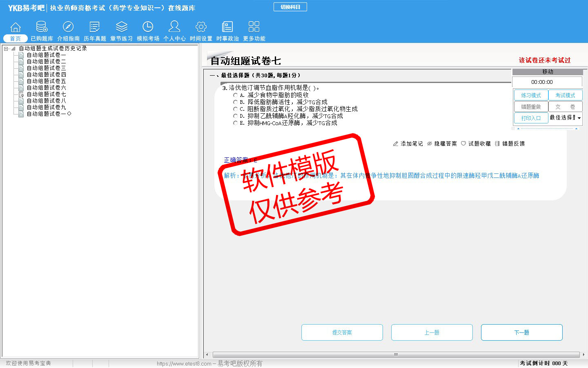Click the 提交答案 submit answer button
This screenshot has height=368, width=588.
tap(342, 332)
